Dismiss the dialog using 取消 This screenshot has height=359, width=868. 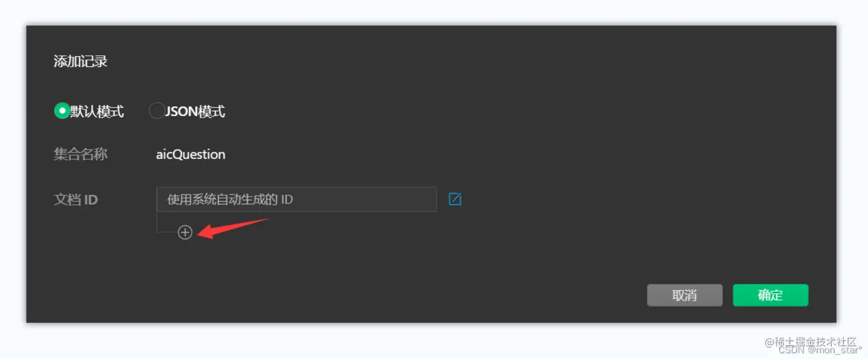pyautogui.click(x=684, y=295)
